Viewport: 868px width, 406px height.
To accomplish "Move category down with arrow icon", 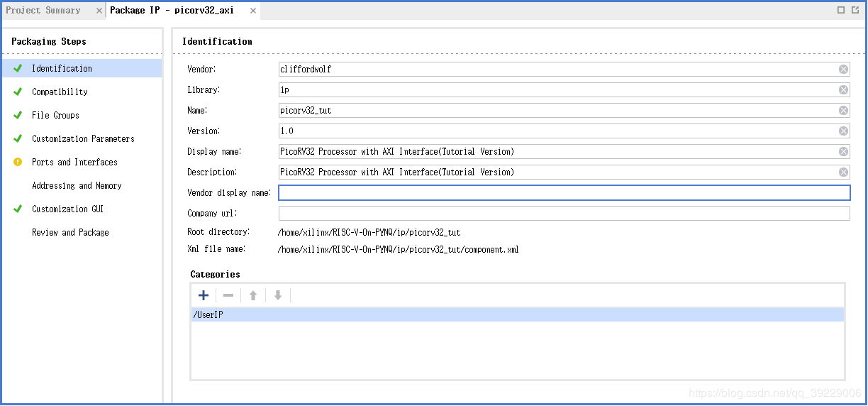I will 278,295.
